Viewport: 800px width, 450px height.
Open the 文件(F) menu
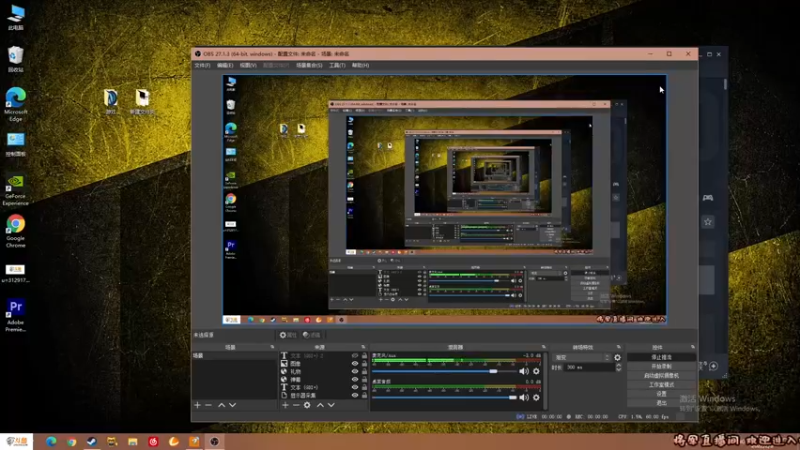tap(202, 65)
